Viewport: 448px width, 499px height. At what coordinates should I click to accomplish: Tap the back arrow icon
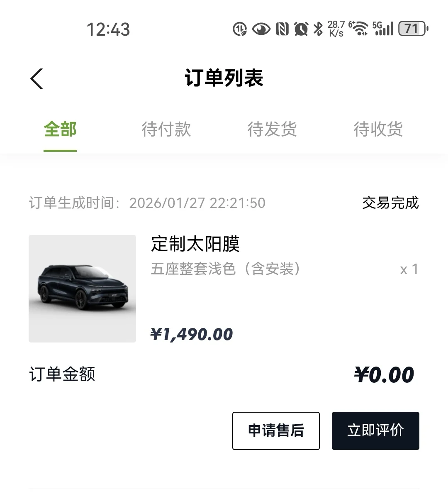[37, 78]
